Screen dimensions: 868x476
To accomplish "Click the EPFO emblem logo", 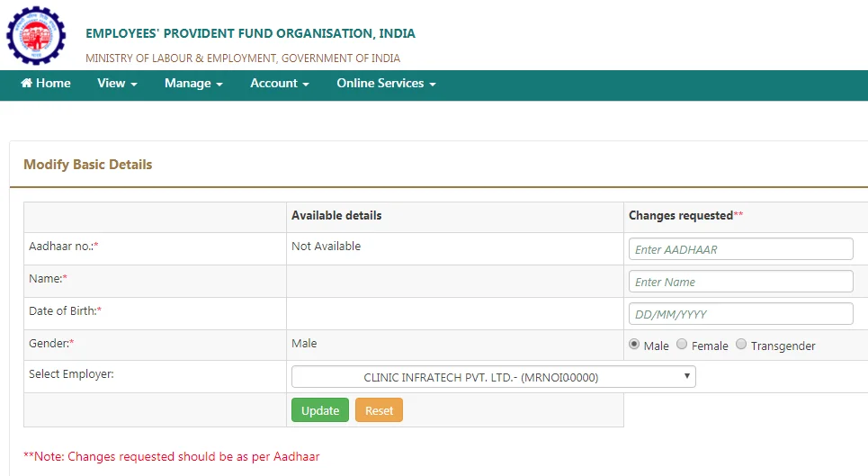I will (36, 35).
